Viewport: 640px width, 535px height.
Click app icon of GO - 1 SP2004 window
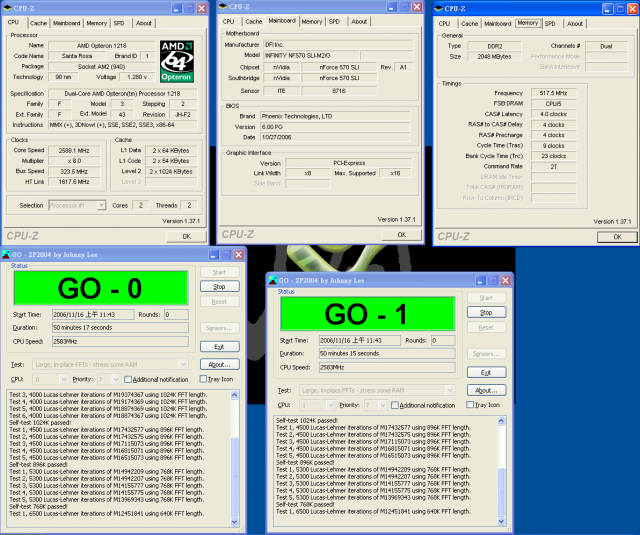(273, 280)
